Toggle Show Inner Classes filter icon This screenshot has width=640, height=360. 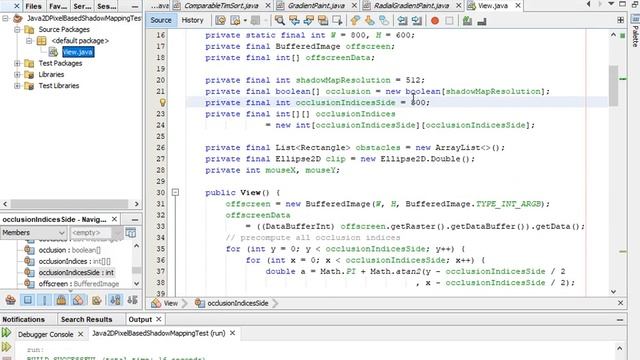[78, 300]
